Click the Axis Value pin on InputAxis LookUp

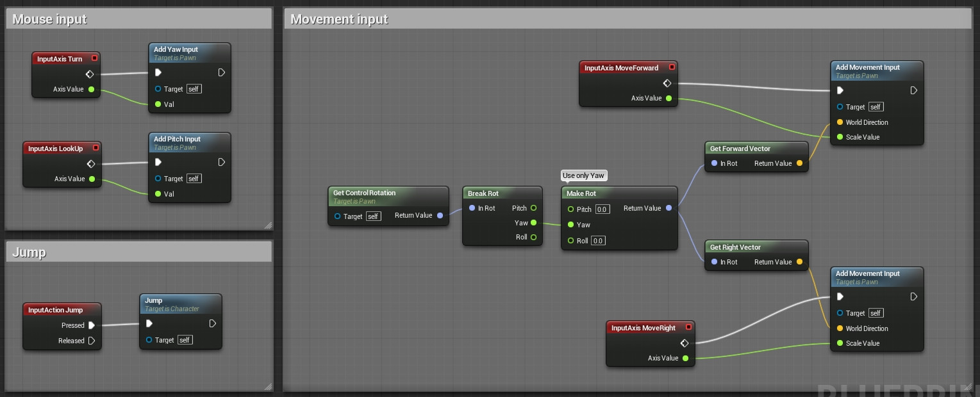click(91, 179)
